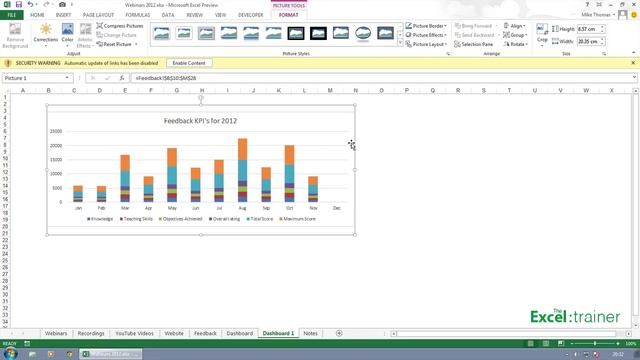Image resolution: width=640 pixels, height=360 pixels.
Task: Click Reset Picture
Action: click(x=114, y=44)
